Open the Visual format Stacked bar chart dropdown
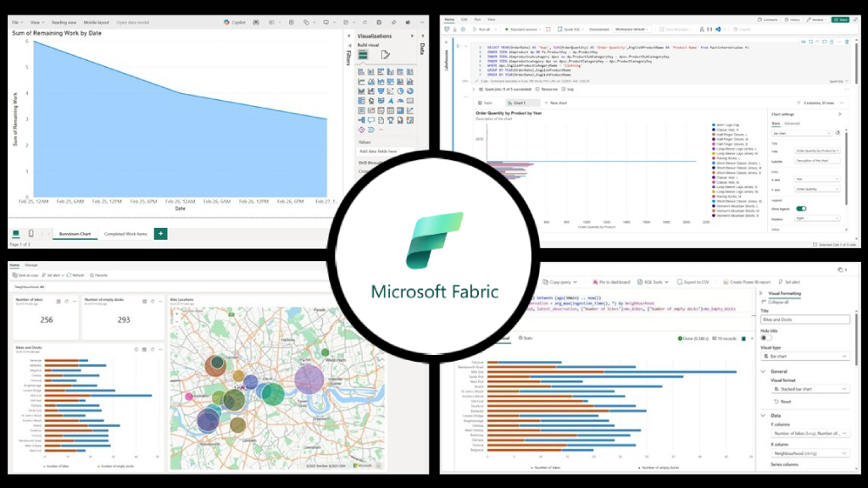 (810, 389)
